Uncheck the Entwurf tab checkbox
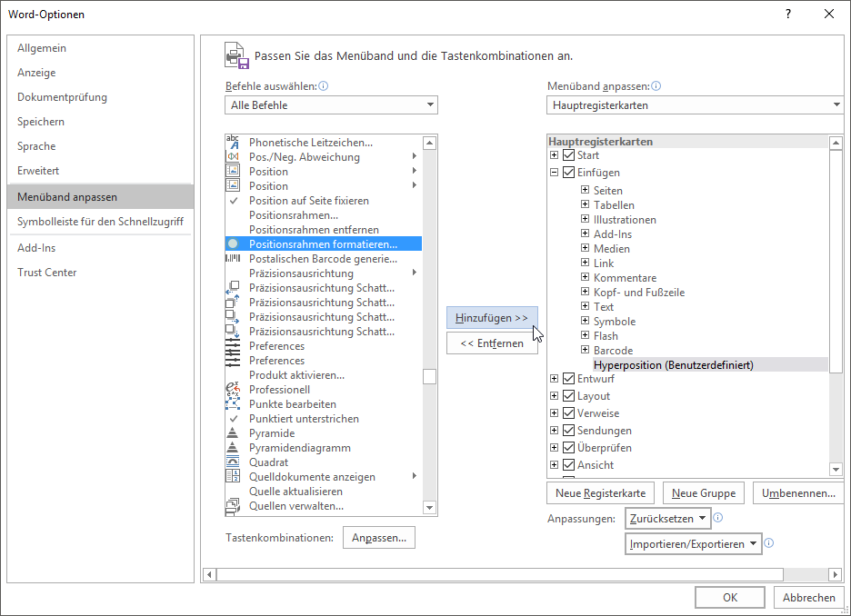Screen dimensions: 851x616 569,379
